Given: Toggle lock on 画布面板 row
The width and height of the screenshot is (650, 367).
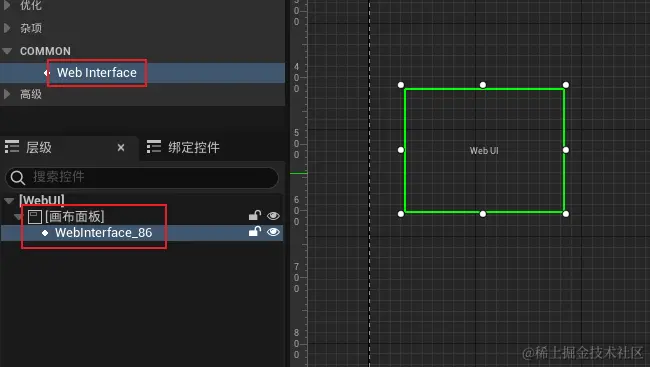Looking at the screenshot, I should click(255, 215).
